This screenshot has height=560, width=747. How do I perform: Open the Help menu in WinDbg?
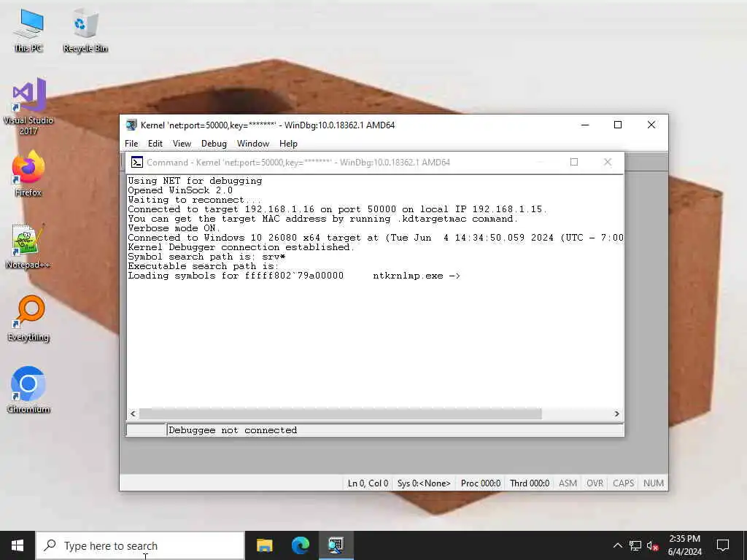point(288,144)
